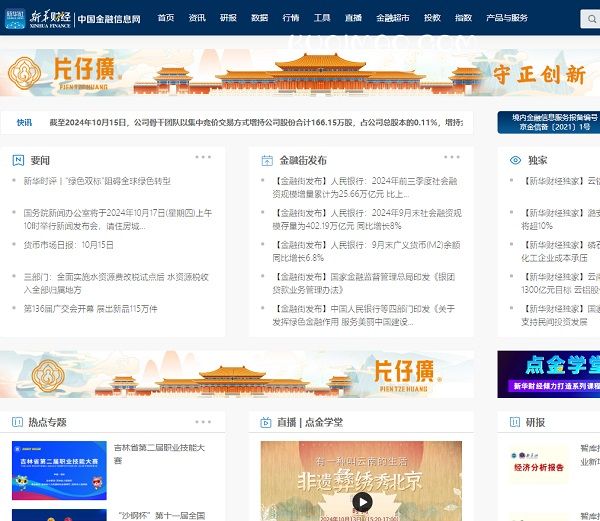Click the 直播 | 点金学堂 heading
Screen dimensions: 600x521
click(310, 422)
